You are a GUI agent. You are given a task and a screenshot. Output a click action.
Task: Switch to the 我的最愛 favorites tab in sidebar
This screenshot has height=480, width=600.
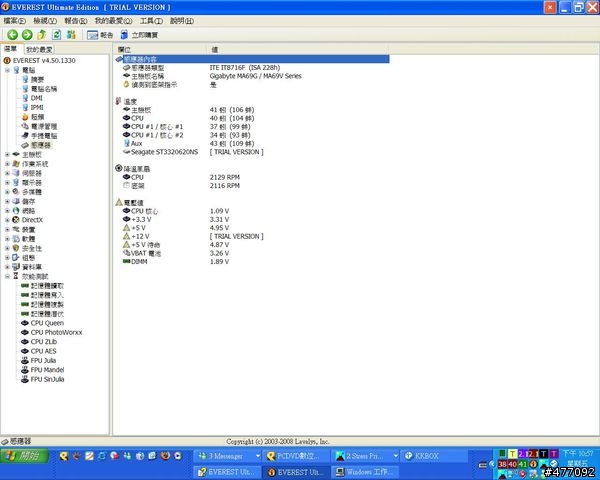[x=39, y=50]
